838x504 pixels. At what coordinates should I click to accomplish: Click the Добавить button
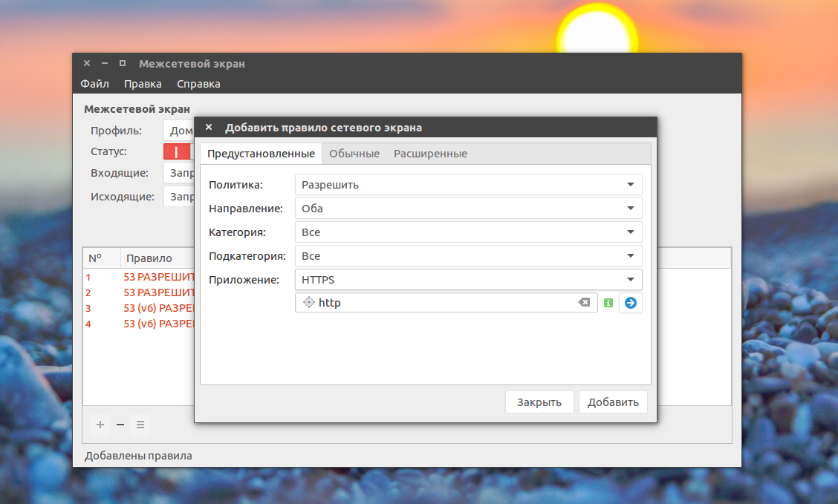[613, 402]
